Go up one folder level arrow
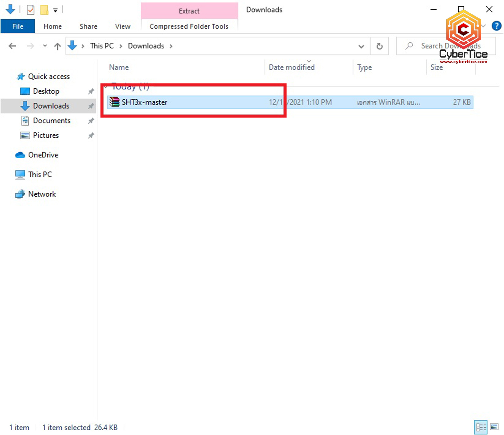 point(57,46)
